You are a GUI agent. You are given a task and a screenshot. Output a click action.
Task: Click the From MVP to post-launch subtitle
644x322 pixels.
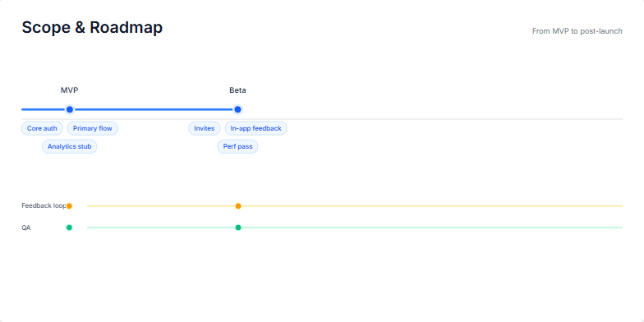(577, 31)
